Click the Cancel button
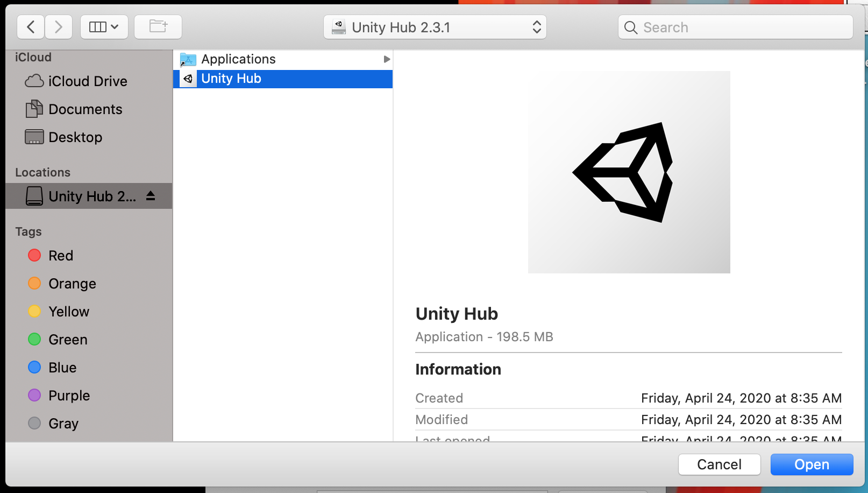 pos(719,464)
